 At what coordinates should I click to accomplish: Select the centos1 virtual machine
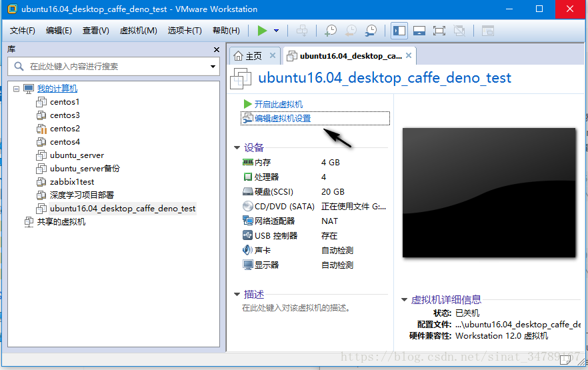pyautogui.click(x=65, y=102)
